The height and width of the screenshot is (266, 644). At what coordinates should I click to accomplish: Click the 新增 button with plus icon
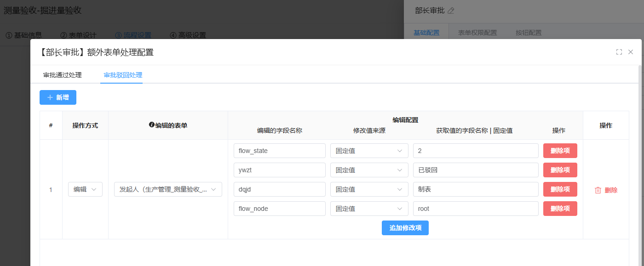point(58,97)
